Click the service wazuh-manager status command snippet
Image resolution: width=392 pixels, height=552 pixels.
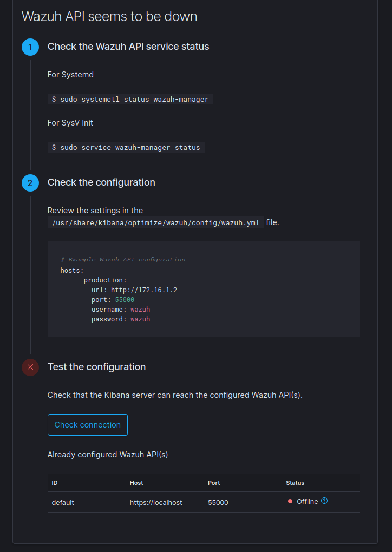click(126, 147)
